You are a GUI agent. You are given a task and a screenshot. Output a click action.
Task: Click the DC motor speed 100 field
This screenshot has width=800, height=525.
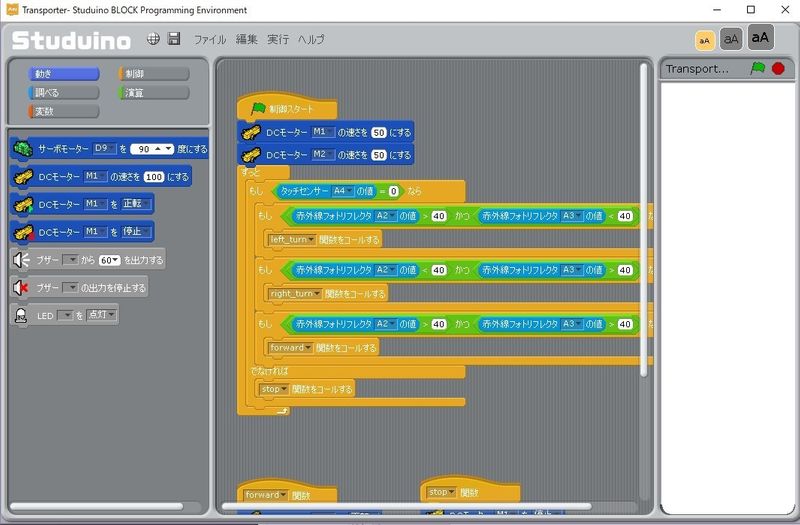coord(152,177)
